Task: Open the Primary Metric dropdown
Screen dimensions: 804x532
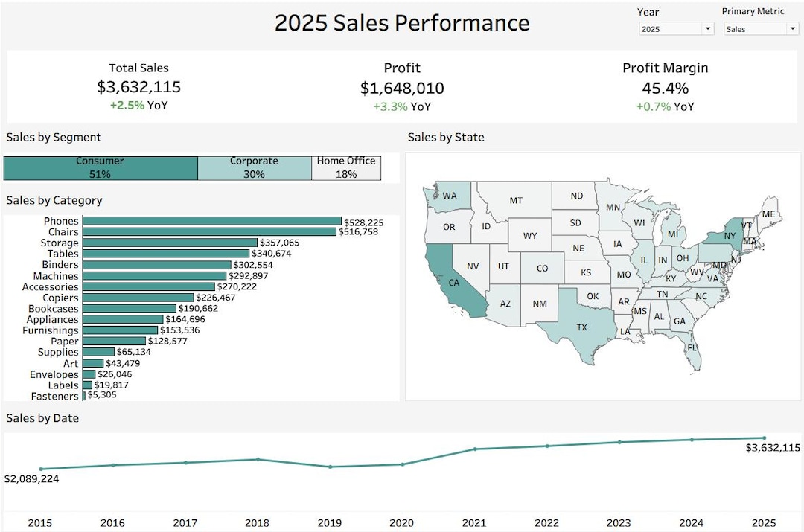Action: pyautogui.click(x=759, y=28)
